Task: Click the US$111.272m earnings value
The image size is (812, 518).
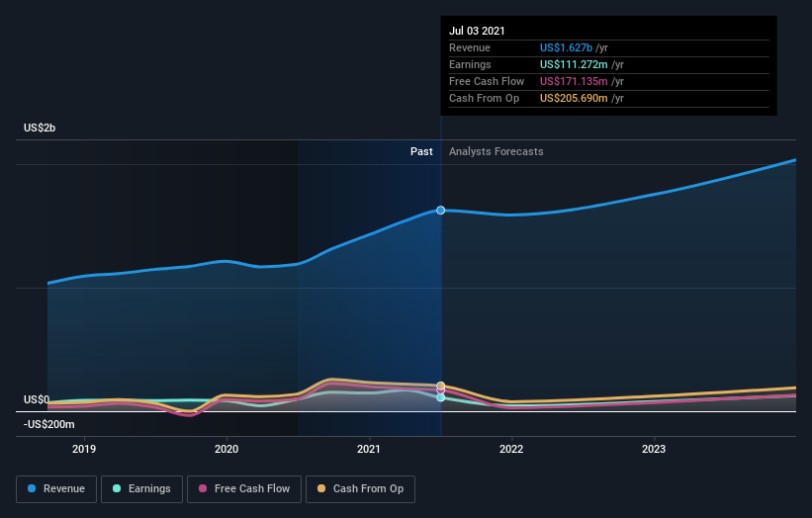Action: tap(574, 64)
